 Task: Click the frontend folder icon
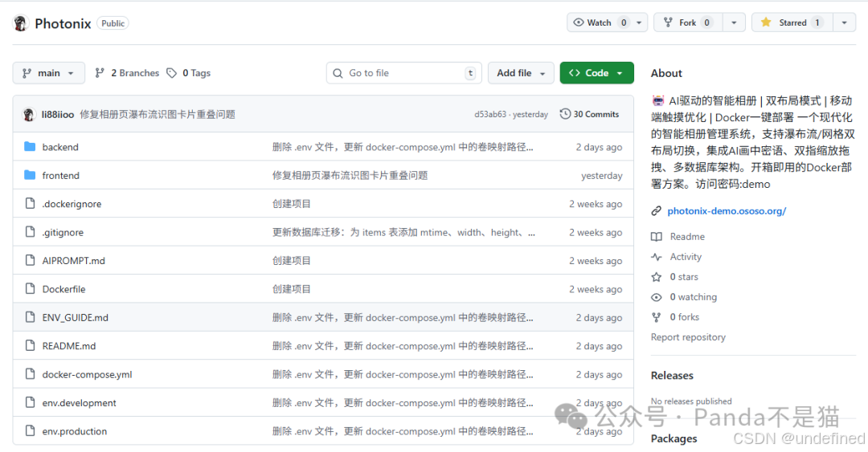tap(30, 175)
